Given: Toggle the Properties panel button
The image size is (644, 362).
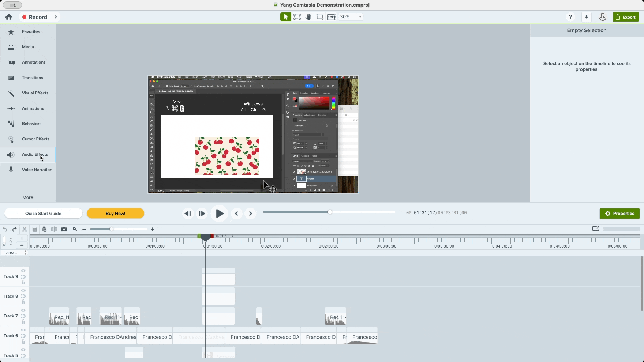Looking at the screenshot, I should click(x=619, y=214).
